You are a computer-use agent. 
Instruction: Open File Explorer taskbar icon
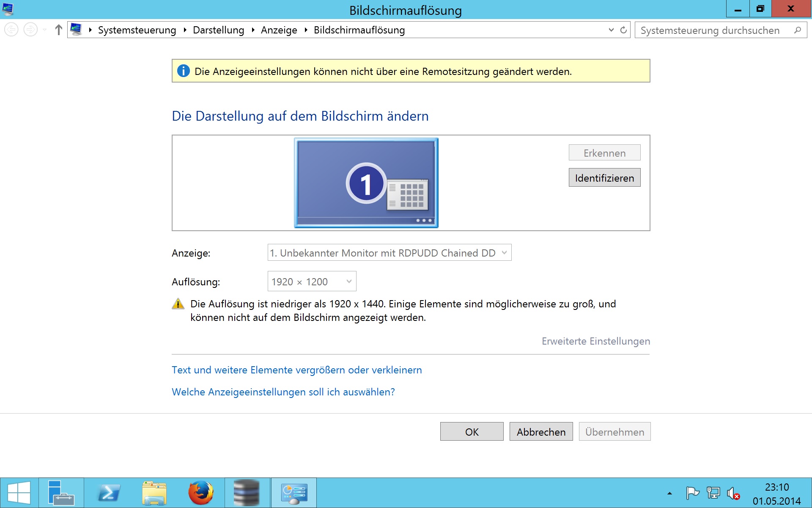point(154,493)
